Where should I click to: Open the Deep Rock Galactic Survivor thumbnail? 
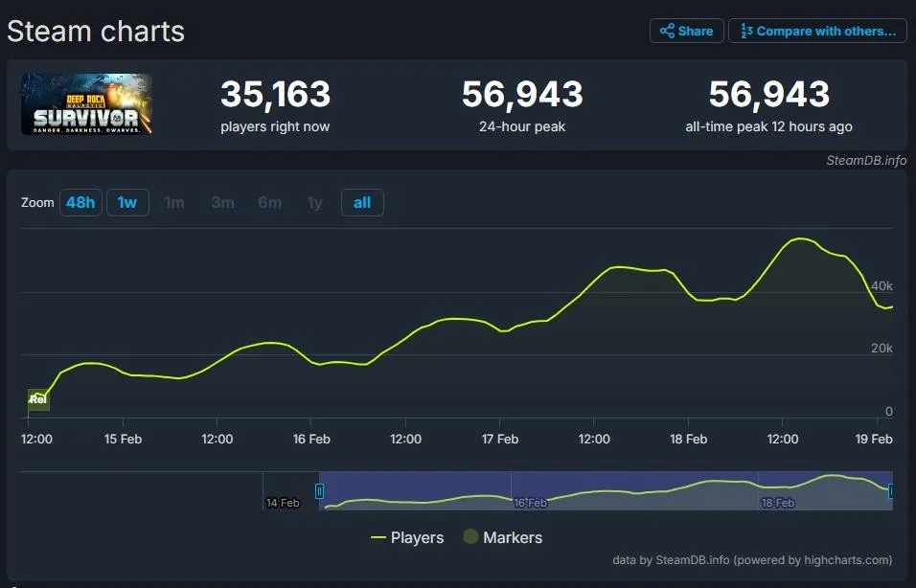[86, 104]
